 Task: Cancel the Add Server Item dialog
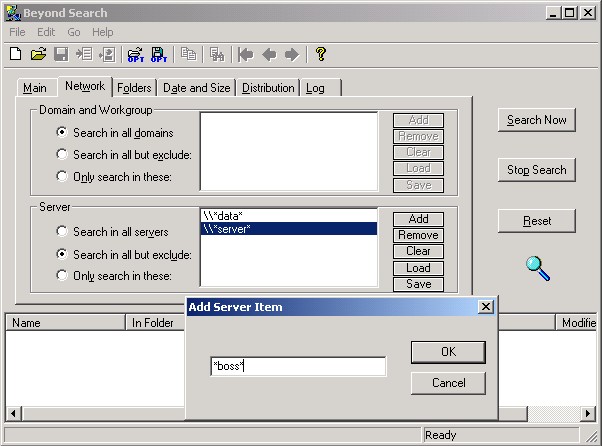448,383
